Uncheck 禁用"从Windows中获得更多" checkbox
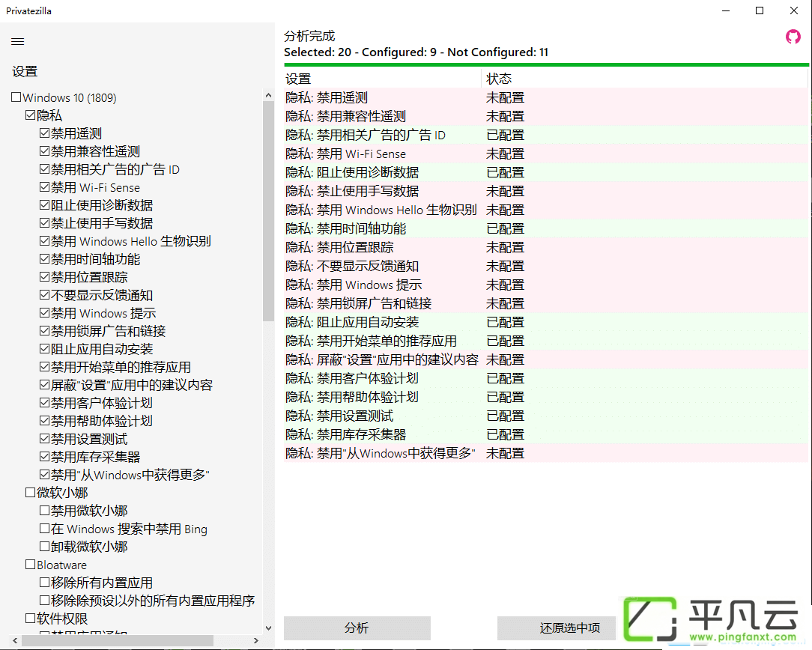 44,475
